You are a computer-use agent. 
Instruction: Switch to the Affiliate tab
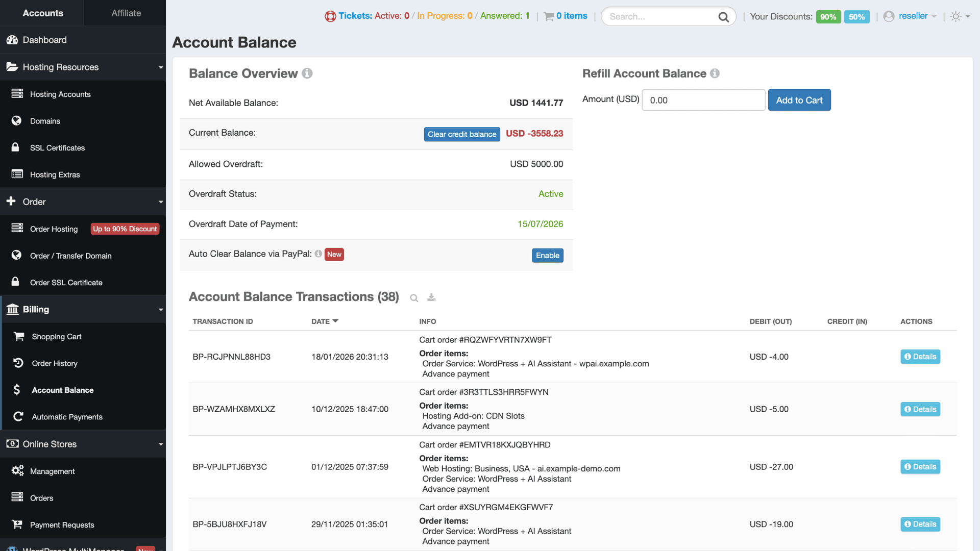click(126, 13)
